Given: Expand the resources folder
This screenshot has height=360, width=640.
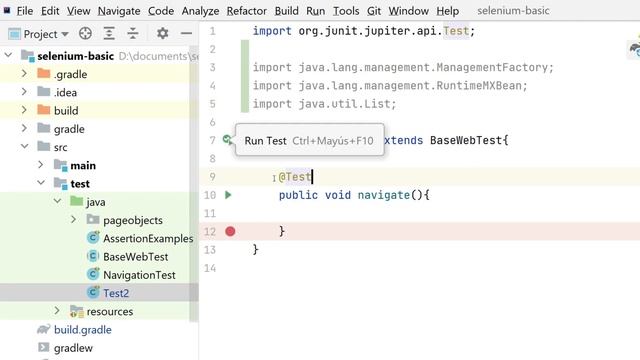Looking at the screenshot, I should [x=57, y=311].
